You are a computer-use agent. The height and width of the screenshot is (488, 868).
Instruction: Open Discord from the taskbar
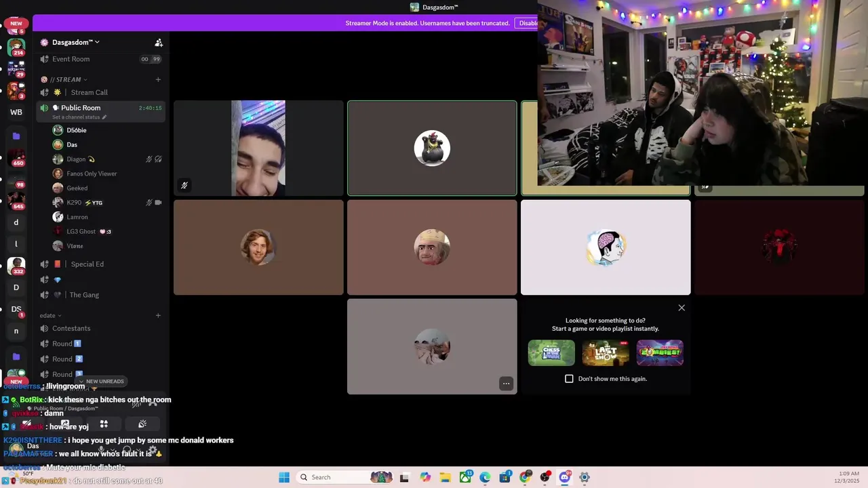[564, 477]
